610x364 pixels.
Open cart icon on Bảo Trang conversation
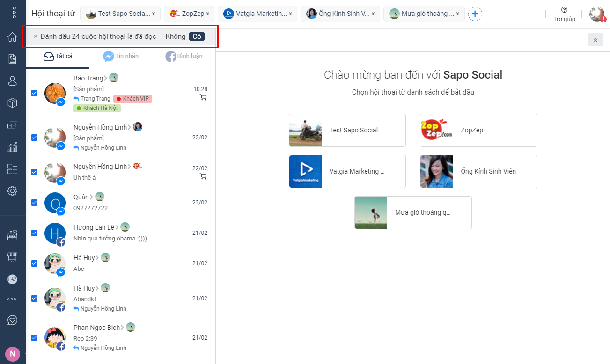[x=203, y=97]
